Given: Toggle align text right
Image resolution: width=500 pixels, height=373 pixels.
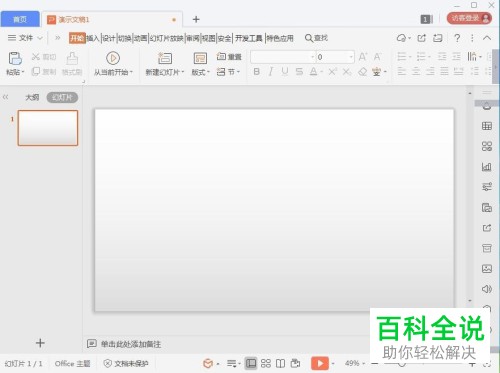Looking at the screenshot, I should click(x=430, y=71).
